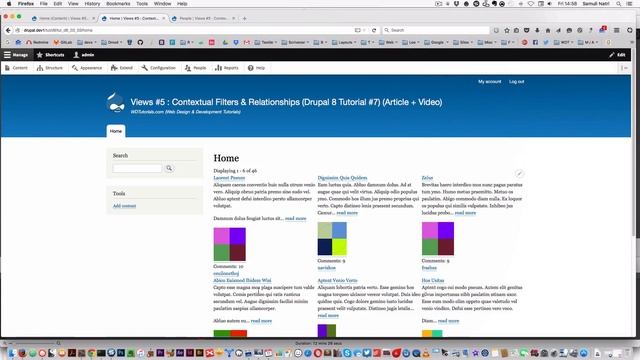This screenshot has height=360, width=640.
Task: Open the Bookmarks menu in menu bar
Action: (x=118, y=4)
